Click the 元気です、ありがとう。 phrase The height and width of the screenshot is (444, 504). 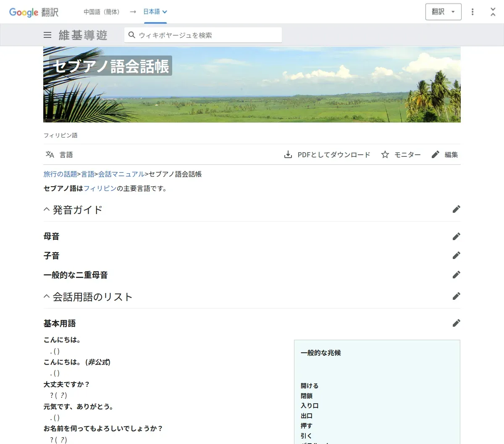[x=79, y=407]
